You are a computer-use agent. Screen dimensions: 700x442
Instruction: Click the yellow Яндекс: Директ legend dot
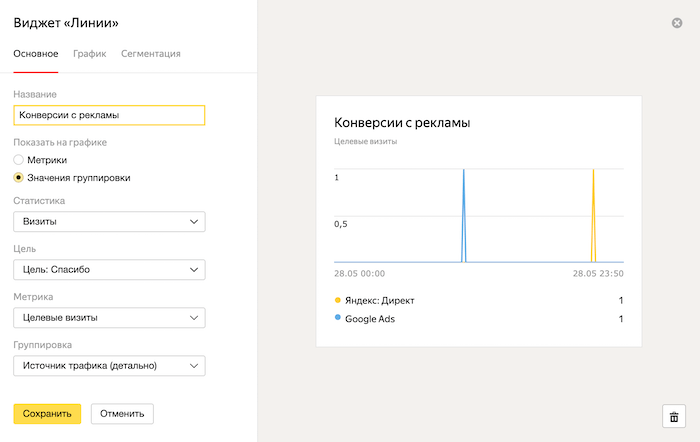point(338,300)
